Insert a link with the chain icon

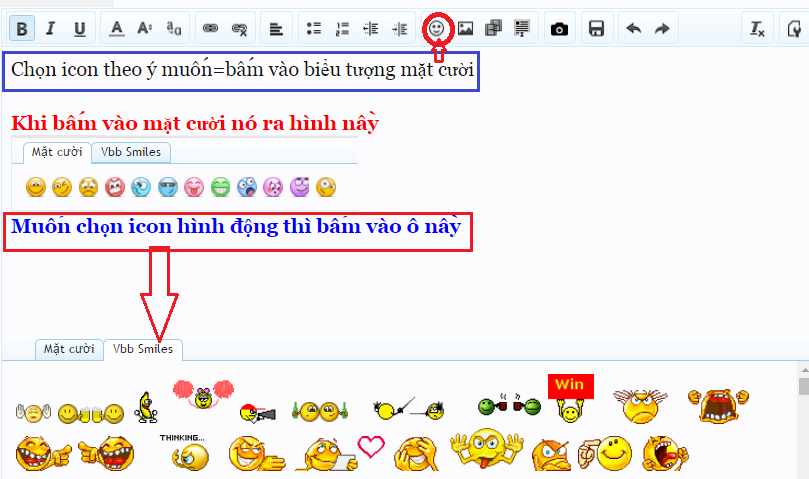211,29
